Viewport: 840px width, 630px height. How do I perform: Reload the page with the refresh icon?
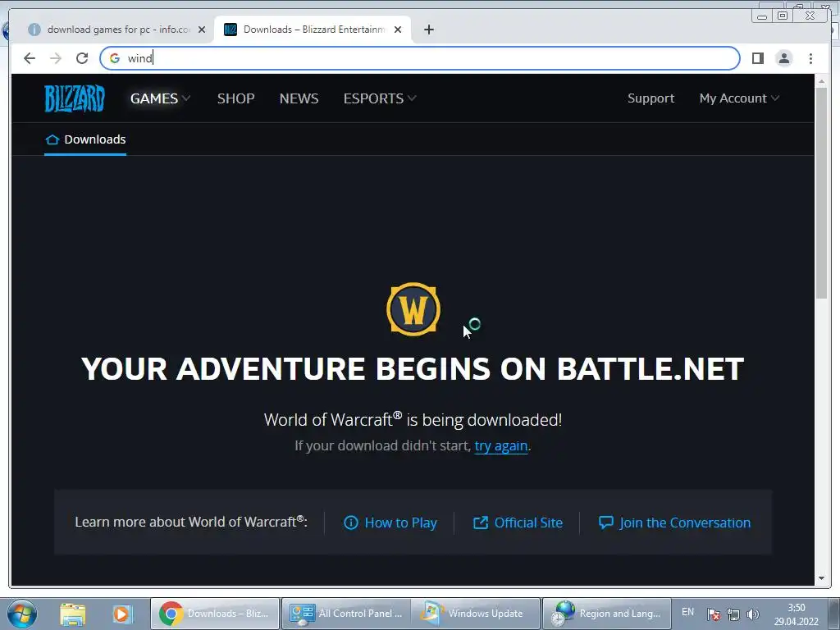(82, 58)
